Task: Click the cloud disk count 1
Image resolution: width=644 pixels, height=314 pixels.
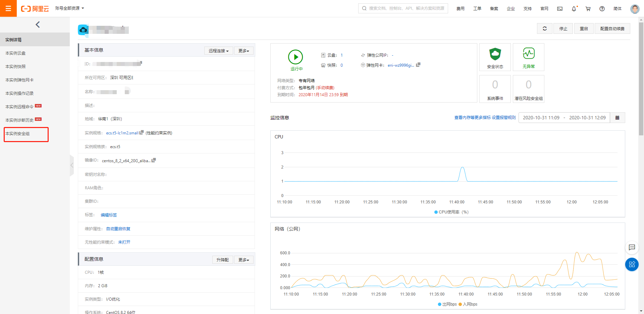Action: click(x=342, y=55)
